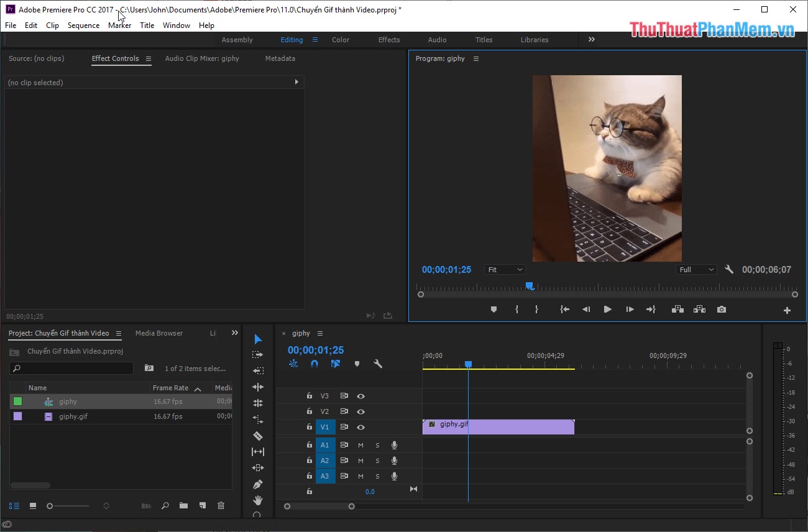This screenshot has height=532, width=808.
Task: Capture a frame with the Export Frame camera
Action: coord(720,309)
